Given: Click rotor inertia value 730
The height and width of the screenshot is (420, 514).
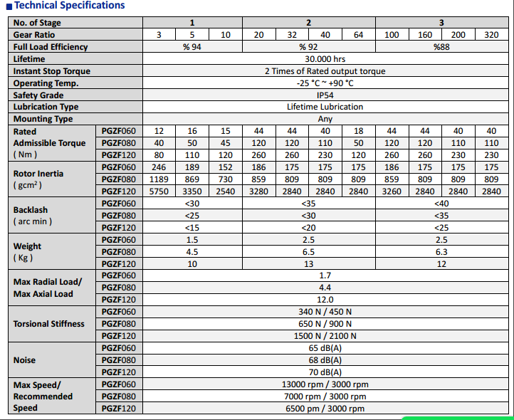Looking at the screenshot, I should point(226,179).
